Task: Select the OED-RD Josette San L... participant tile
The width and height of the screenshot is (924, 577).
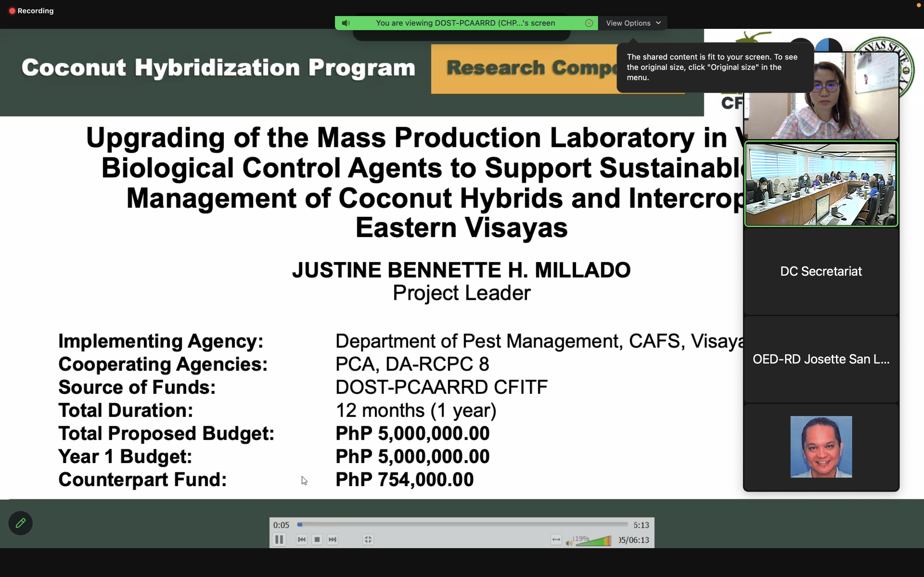Action: coord(821,359)
